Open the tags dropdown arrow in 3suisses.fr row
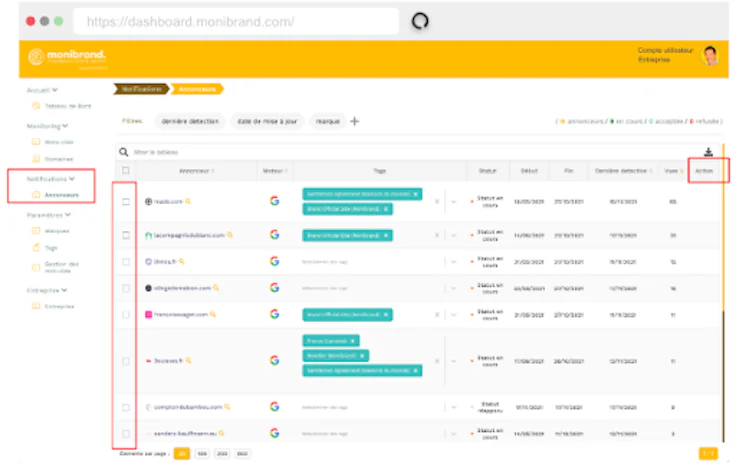736x467 pixels. (x=453, y=361)
